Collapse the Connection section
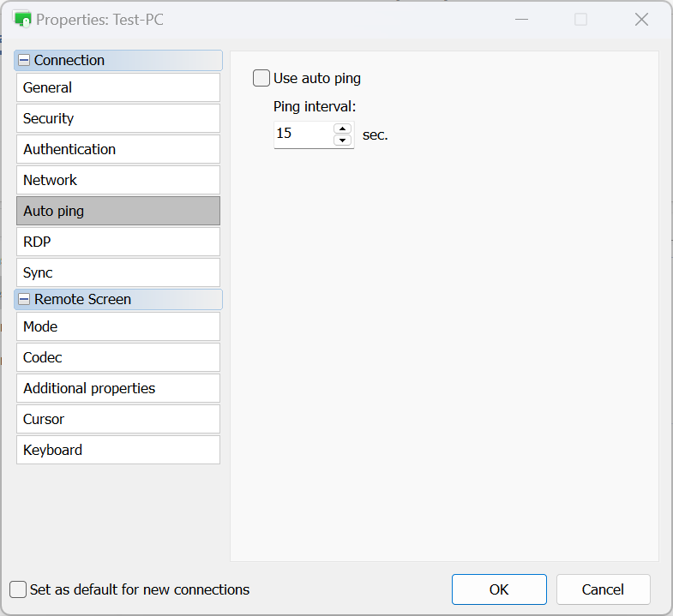This screenshot has height=616, width=673. point(24,61)
